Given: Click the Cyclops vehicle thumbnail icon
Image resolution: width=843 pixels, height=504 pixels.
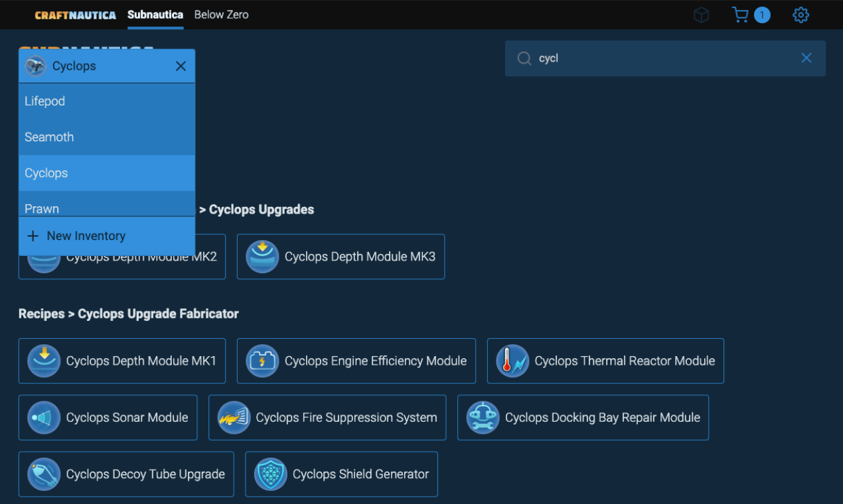Looking at the screenshot, I should (35, 66).
